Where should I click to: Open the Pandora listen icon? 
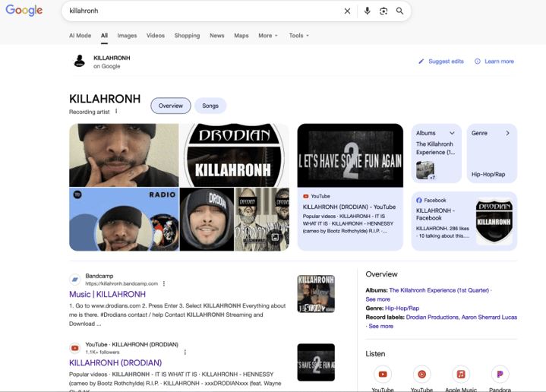pyautogui.click(x=500, y=375)
